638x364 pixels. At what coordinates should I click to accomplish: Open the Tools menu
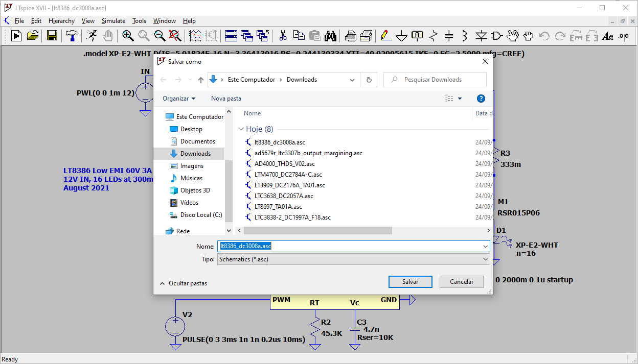139,21
